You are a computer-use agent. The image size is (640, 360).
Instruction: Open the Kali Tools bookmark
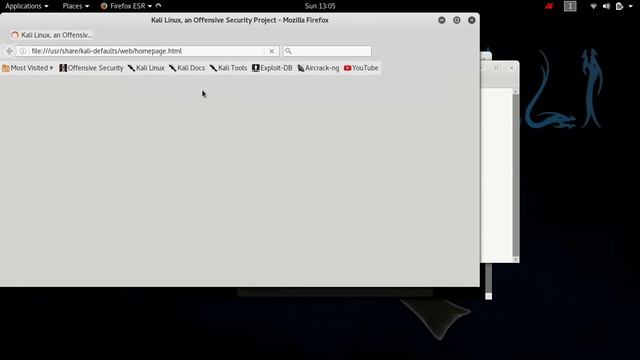pos(228,68)
